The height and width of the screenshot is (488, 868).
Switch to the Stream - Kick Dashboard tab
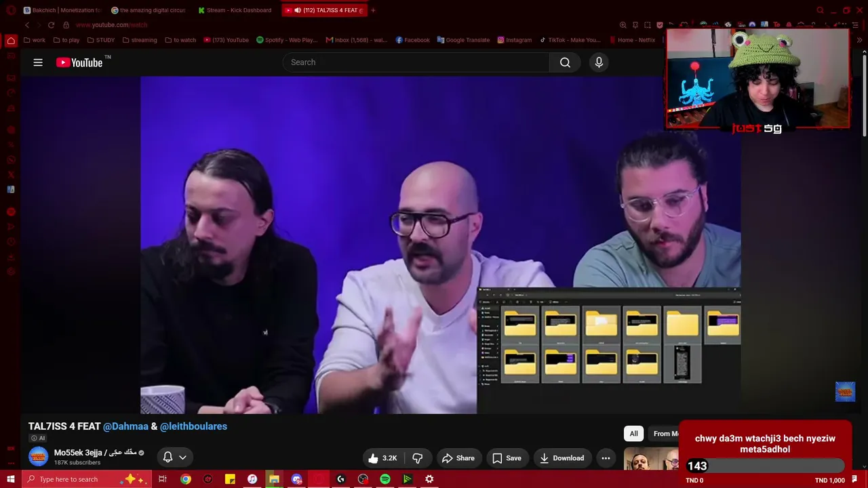tap(236, 10)
